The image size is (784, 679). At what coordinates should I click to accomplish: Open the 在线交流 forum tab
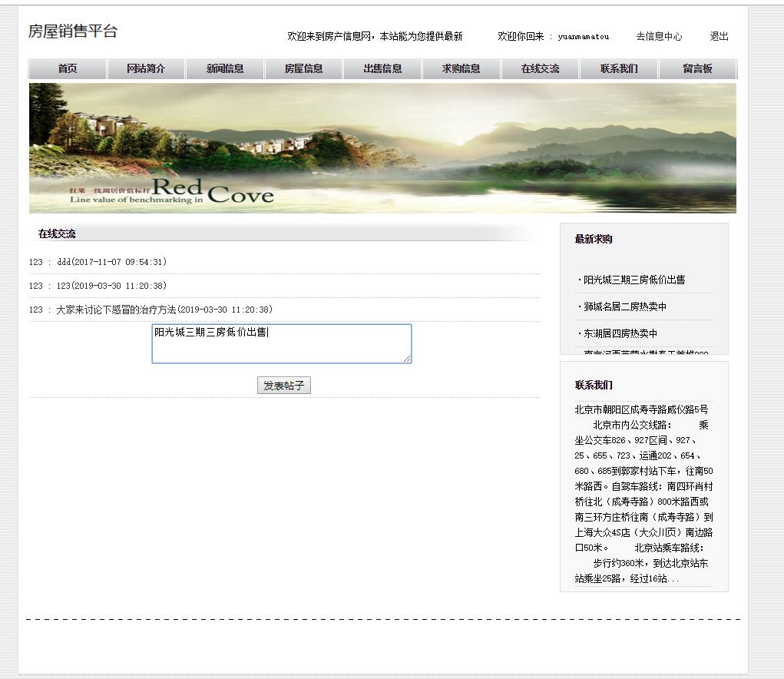(539, 68)
